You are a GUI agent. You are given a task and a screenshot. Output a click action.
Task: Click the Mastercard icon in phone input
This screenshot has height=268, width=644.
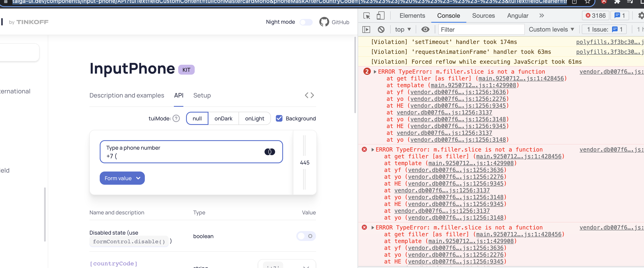click(269, 152)
